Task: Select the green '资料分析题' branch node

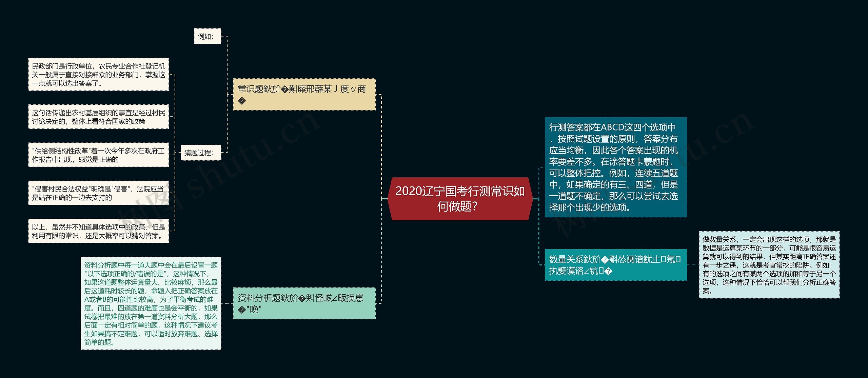Action: click(x=304, y=303)
